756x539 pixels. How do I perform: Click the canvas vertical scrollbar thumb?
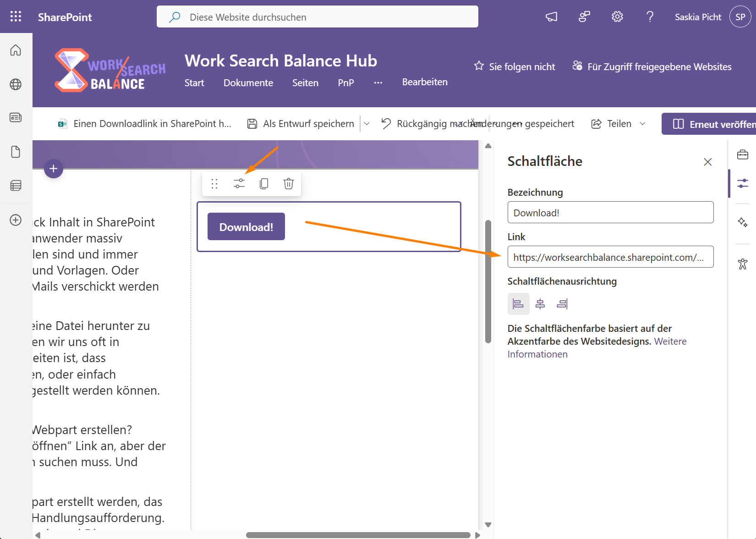point(488,281)
